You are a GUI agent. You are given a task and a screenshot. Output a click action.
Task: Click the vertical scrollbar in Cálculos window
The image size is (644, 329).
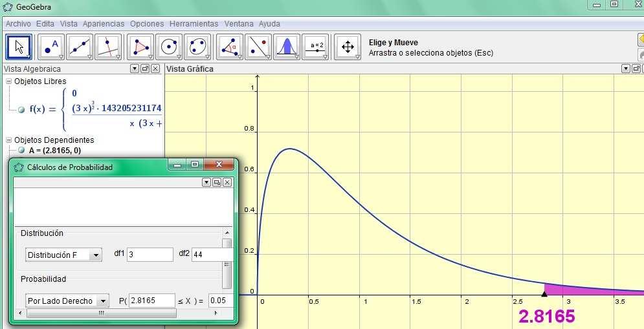(x=227, y=264)
